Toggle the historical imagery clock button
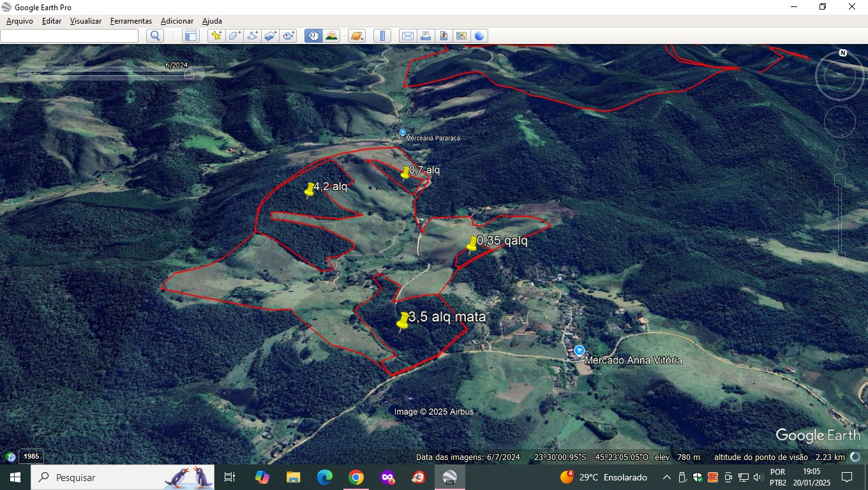 [313, 36]
